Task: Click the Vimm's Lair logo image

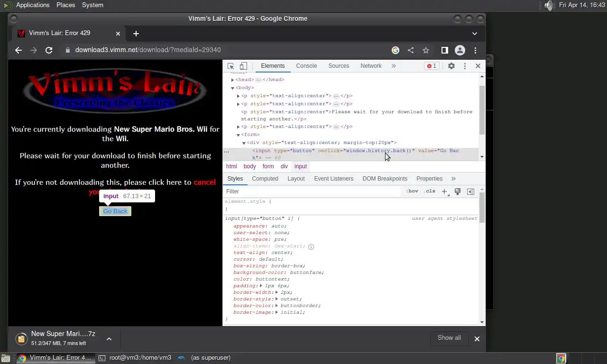Action: [115, 91]
